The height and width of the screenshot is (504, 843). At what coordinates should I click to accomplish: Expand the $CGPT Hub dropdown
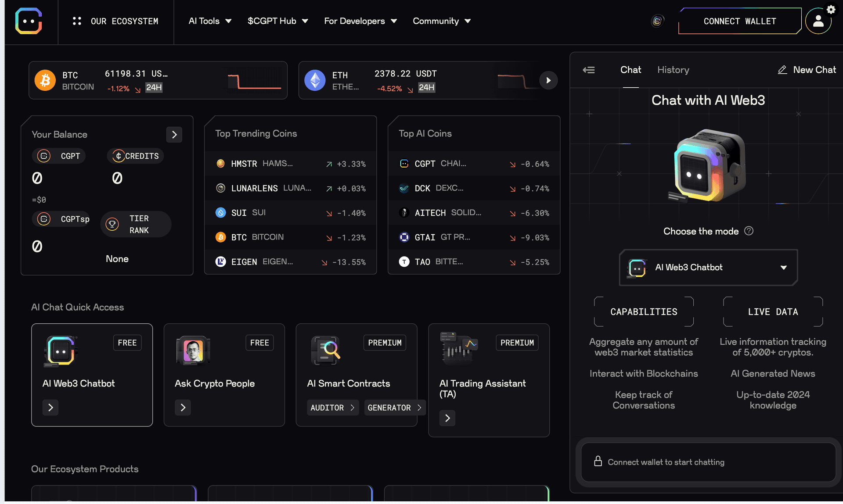(277, 21)
